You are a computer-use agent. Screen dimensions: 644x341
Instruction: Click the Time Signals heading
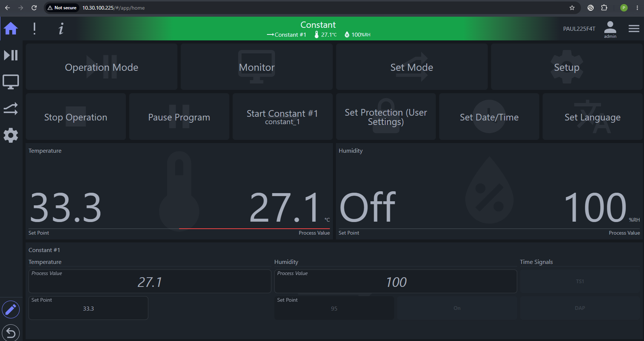536,262
